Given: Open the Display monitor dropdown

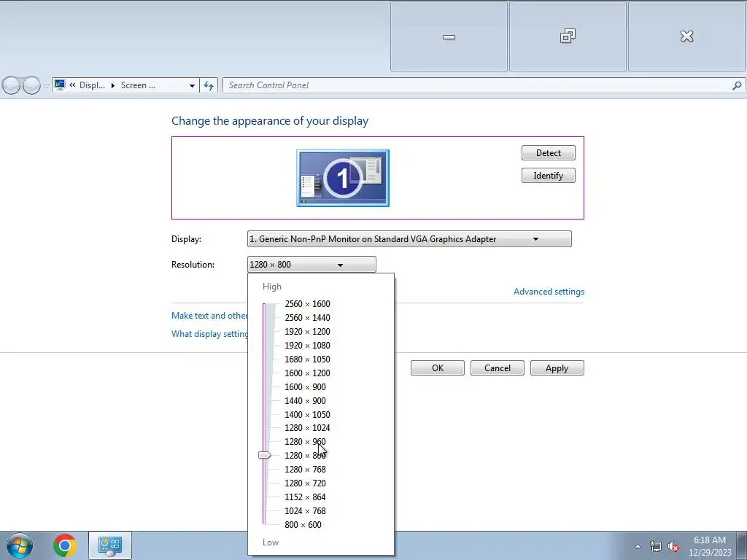Looking at the screenshot, I should (x=409, y=239).
